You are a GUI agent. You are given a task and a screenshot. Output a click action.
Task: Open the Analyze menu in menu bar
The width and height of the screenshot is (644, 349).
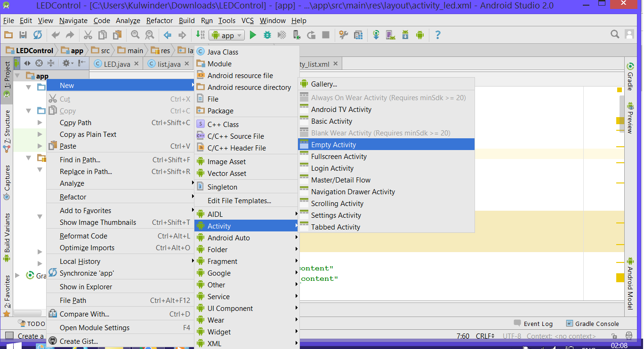(128, 21)
